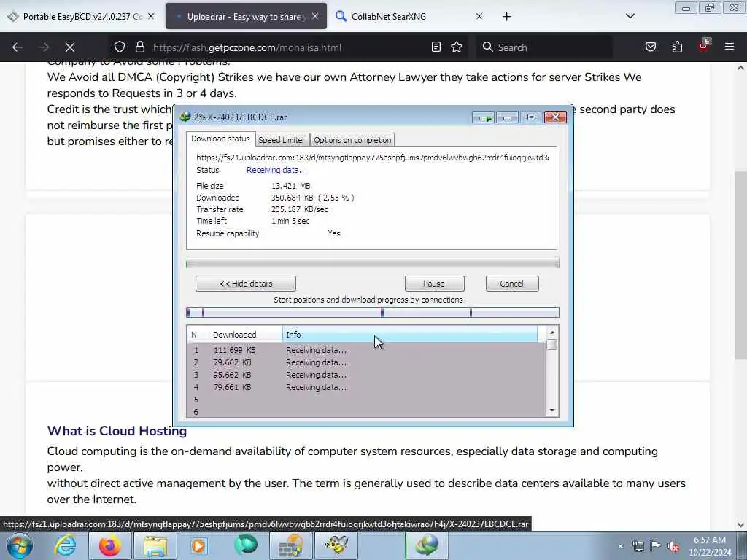747x560 pixels.
Task: Bookmark this page with the star icon
Action: point(457,47)
